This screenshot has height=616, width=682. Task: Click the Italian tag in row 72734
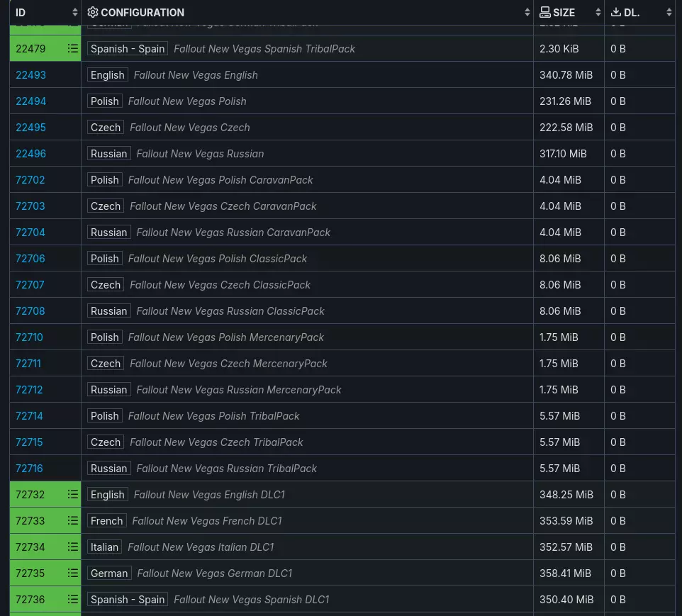pos(104,547)
